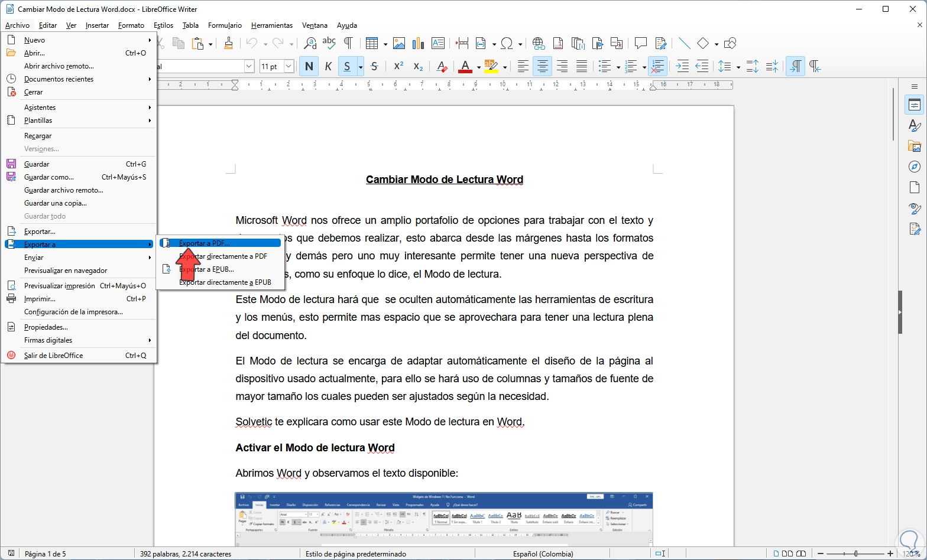
Task: Run the spelling check (abc icon)
Action: pos(329,43)
